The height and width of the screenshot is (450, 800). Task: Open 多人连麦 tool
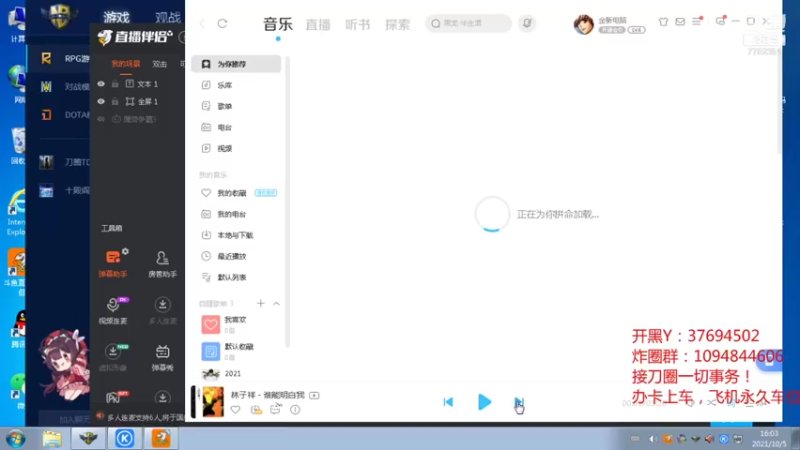pyautogui.click(x=162, y=311)
